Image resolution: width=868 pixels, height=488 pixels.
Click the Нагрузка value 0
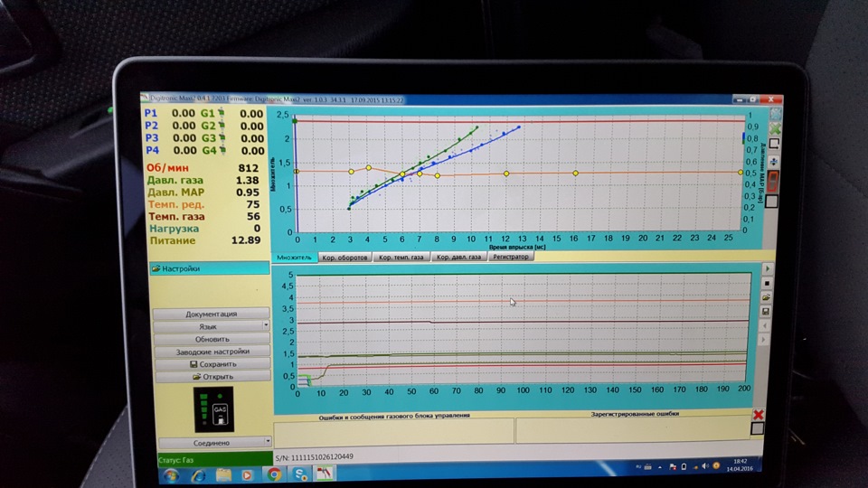(x=257, y=228)
